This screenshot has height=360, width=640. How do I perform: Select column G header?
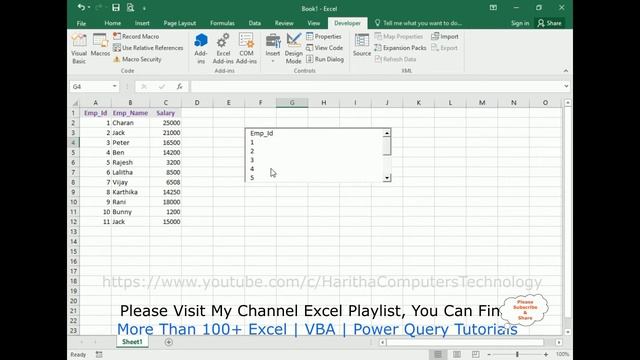[x=292, y=102]
